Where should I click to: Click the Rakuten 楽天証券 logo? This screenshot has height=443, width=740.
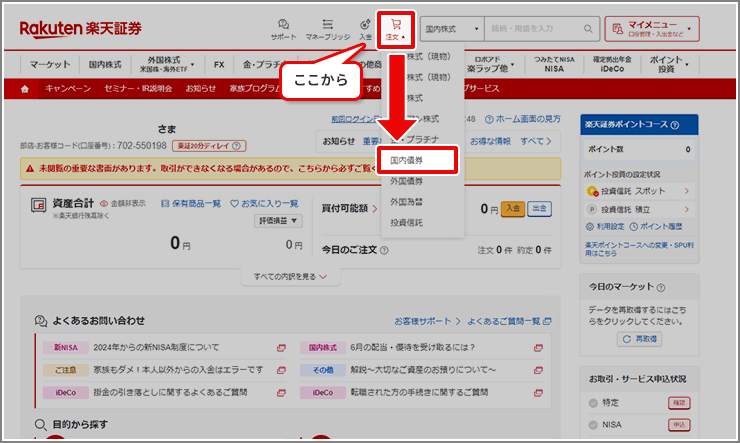(80, 28)
